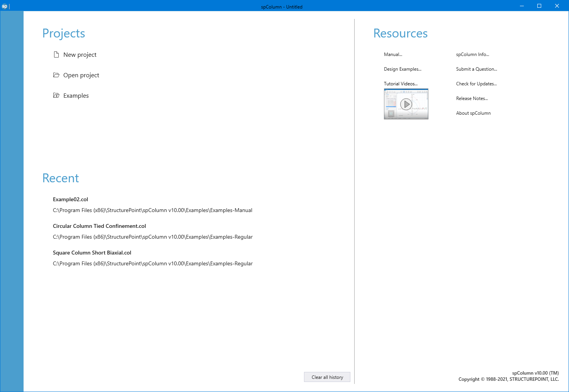Select Submit a Question link

pos(476,69)
